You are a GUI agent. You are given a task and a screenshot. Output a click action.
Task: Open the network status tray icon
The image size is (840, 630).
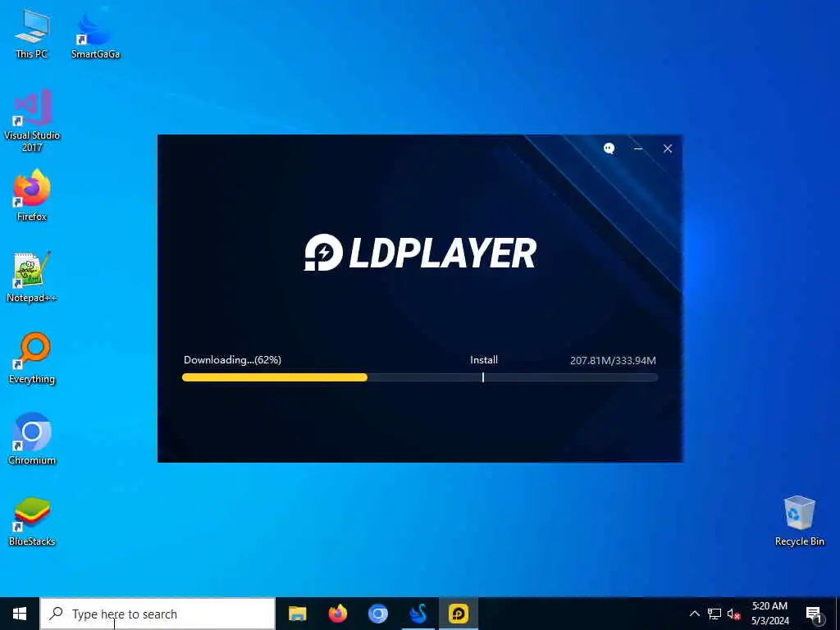click(x=714, y=614)
